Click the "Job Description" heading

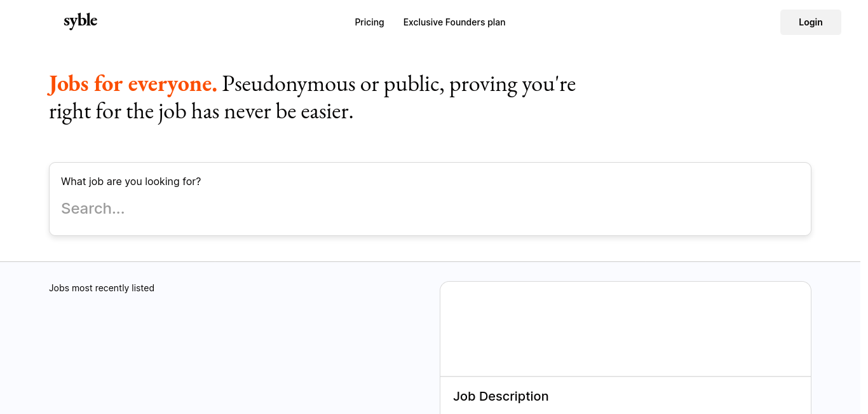click(x=501, y=396)
